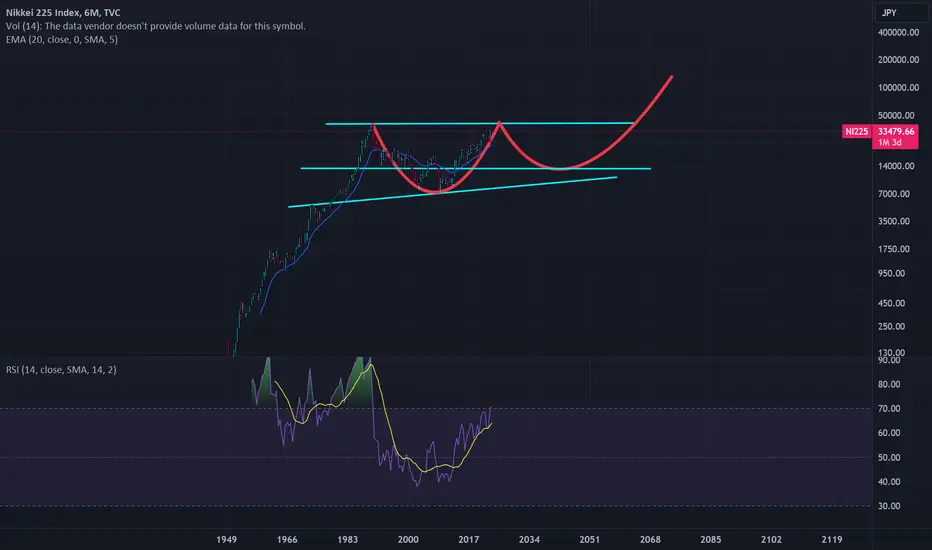
Task: Click the 200000.00 price scale label
Action: 898,60
